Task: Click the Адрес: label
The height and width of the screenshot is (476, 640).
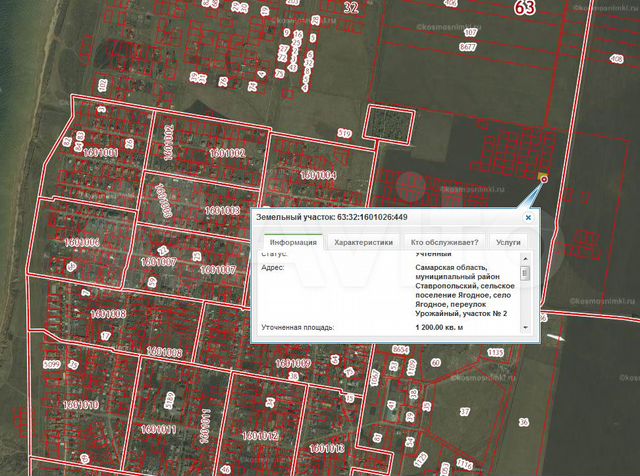Action: [273, 267]
